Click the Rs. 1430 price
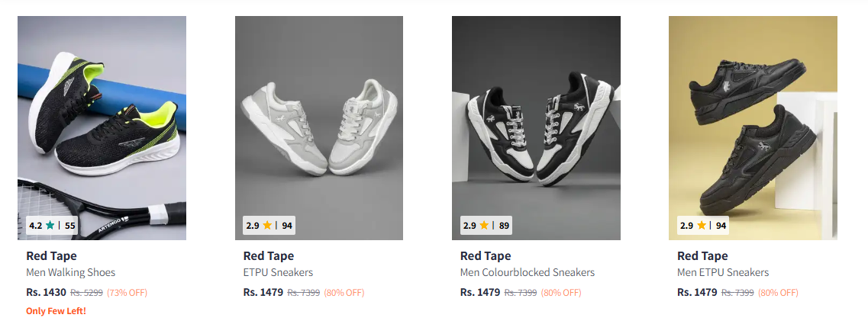 [46, 292]
